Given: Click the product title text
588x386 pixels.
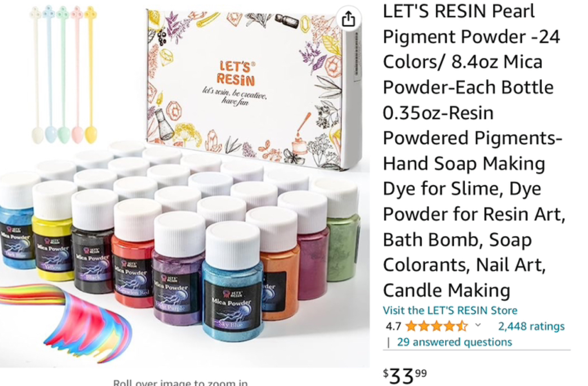Looking at the screenshot, I should click(x=474, y=150).
